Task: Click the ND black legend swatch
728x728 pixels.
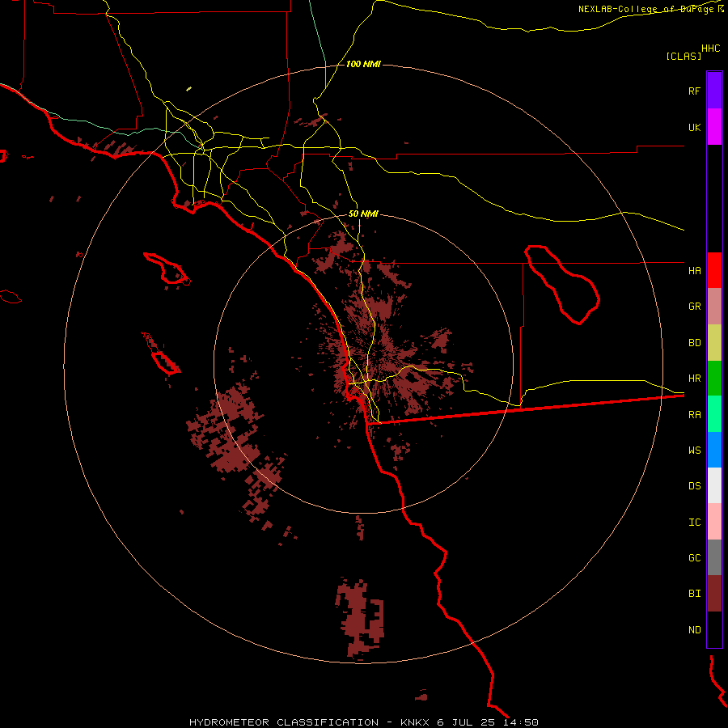Action: 714,629
